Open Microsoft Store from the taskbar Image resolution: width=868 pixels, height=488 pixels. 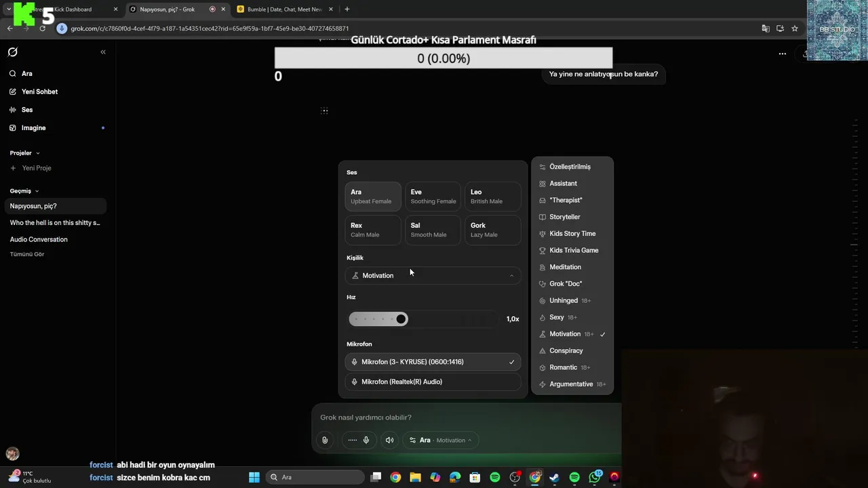(475, 477)
